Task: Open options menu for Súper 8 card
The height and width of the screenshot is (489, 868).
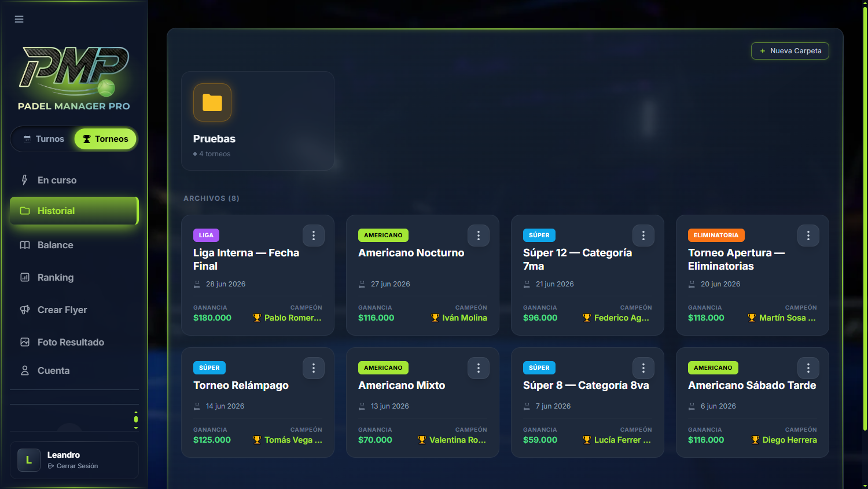Action: pyautogui.click(x=643, y=368)
